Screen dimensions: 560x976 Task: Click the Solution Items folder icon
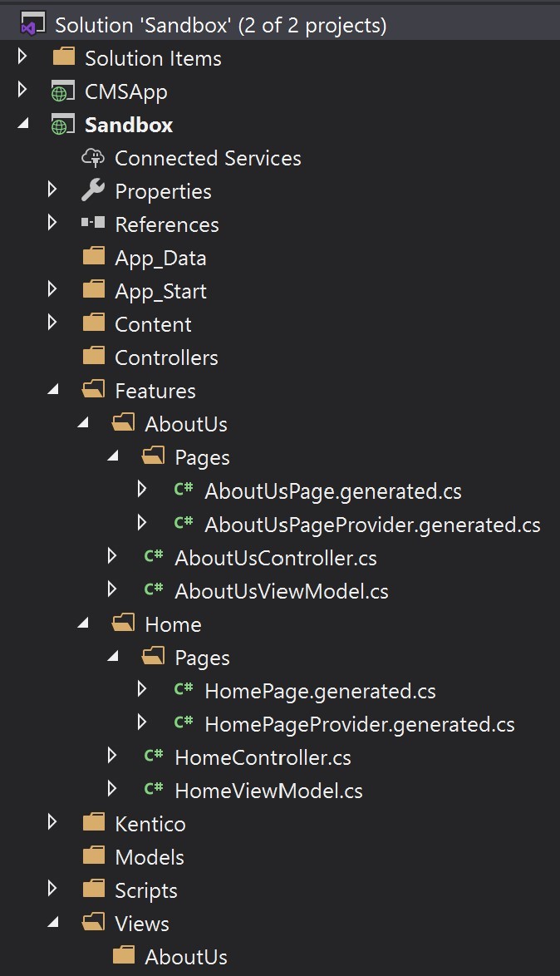tap(63, 57)
